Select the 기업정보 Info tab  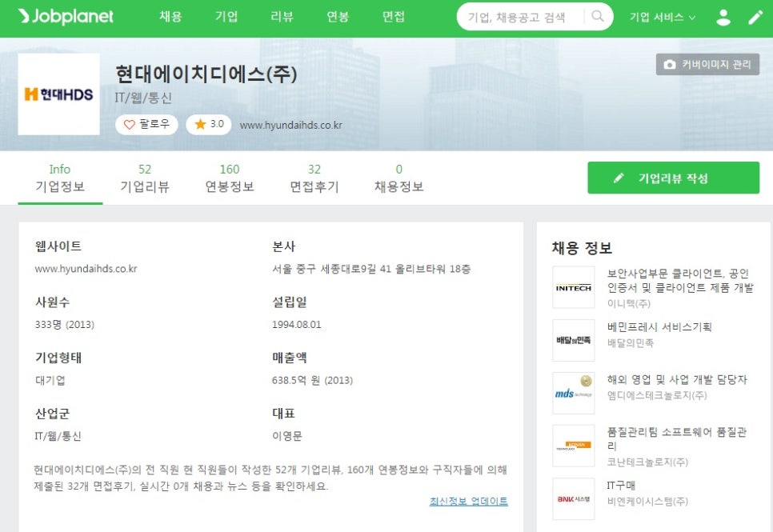click(x=60, y=178)
